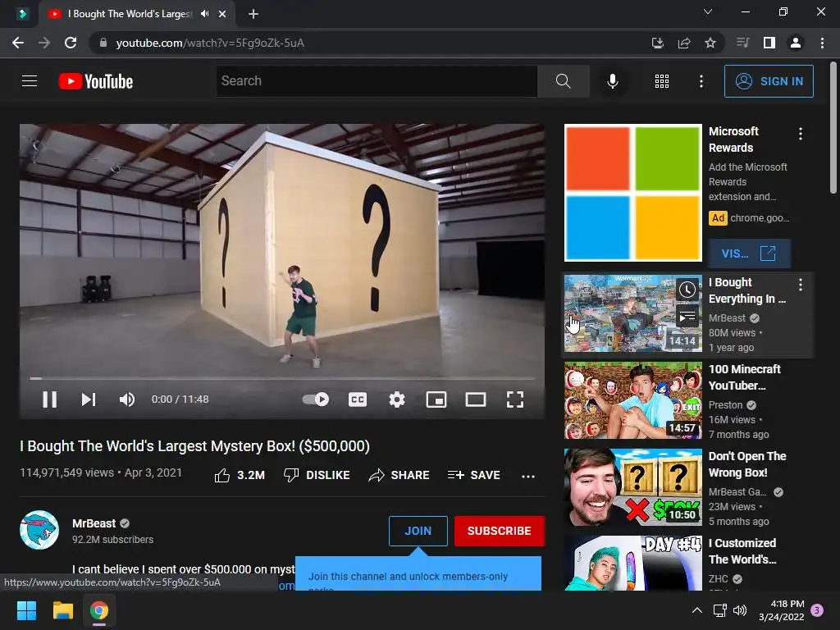Go back in browser history
The image size is (840, 630).
18,43
